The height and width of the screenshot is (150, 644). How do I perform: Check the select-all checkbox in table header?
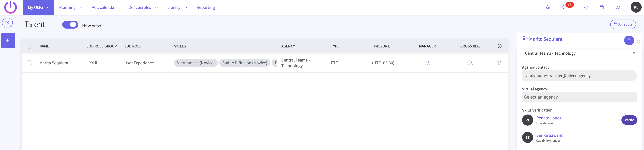(29, 46)
